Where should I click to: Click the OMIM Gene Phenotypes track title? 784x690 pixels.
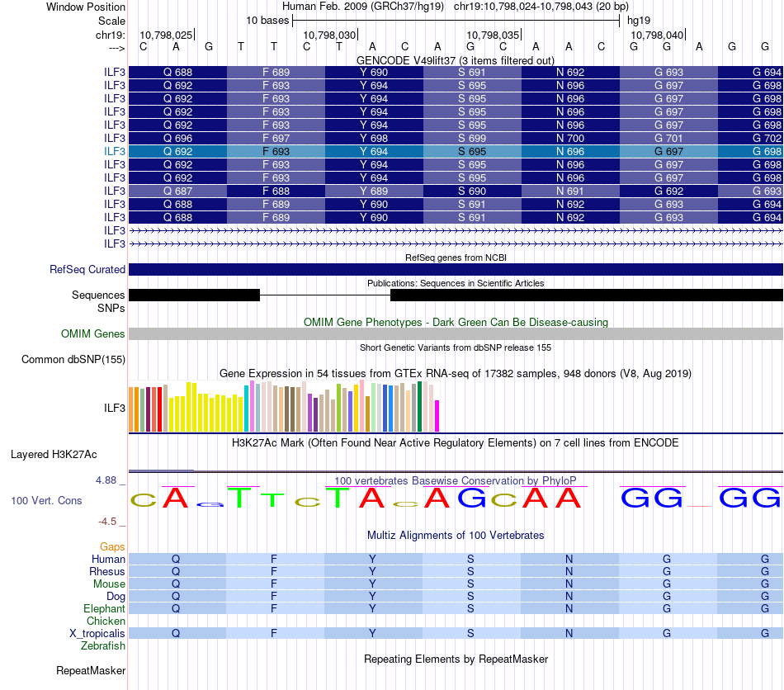click(x=456, y=322)
